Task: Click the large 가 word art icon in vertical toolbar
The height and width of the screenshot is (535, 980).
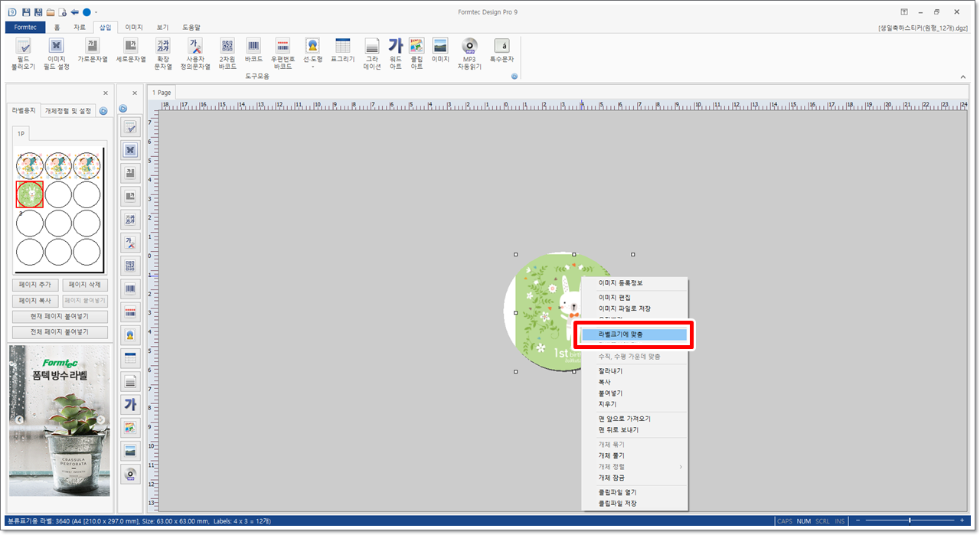Action: click(x=130, y=404)
